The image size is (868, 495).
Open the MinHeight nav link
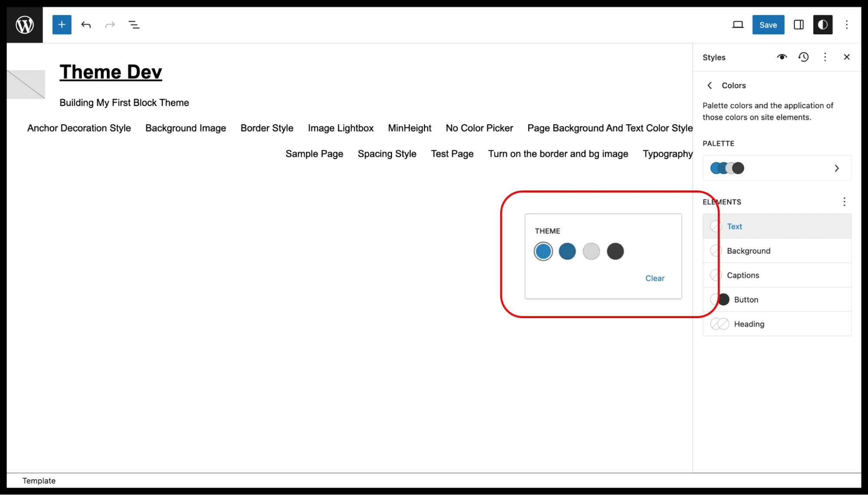point(409,128)
